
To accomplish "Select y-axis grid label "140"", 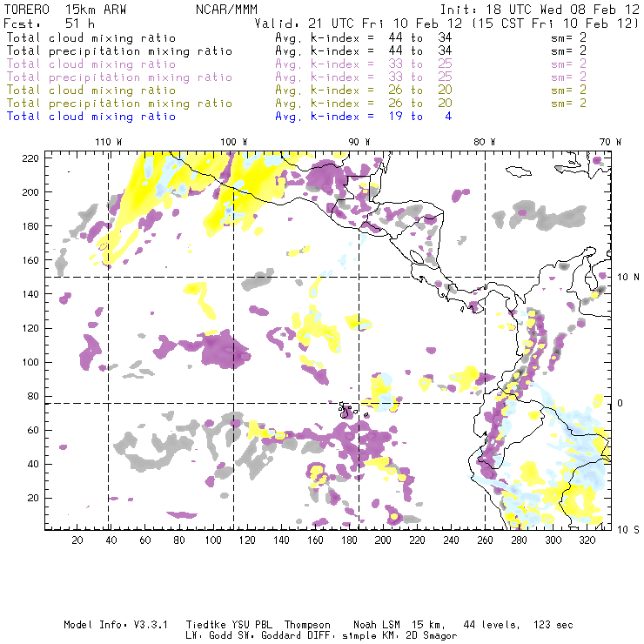I will [30, 294].
